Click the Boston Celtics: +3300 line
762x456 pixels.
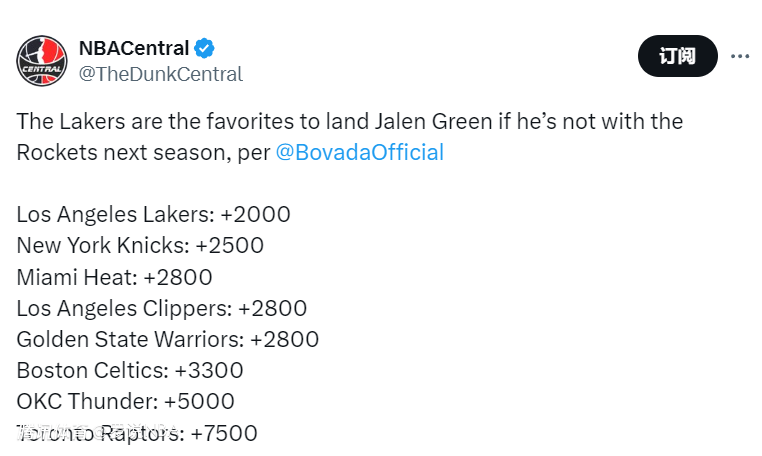coord(130,370)
